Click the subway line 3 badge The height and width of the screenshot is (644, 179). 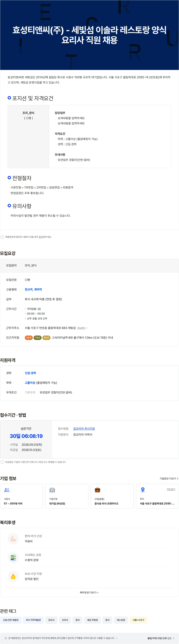point(29,338)
